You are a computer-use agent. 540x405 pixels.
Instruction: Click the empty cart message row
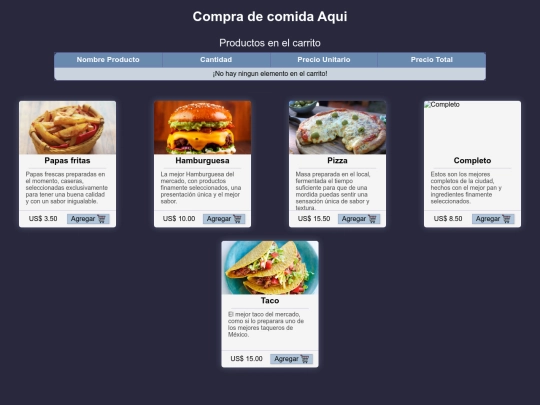[x=270, y=74]
